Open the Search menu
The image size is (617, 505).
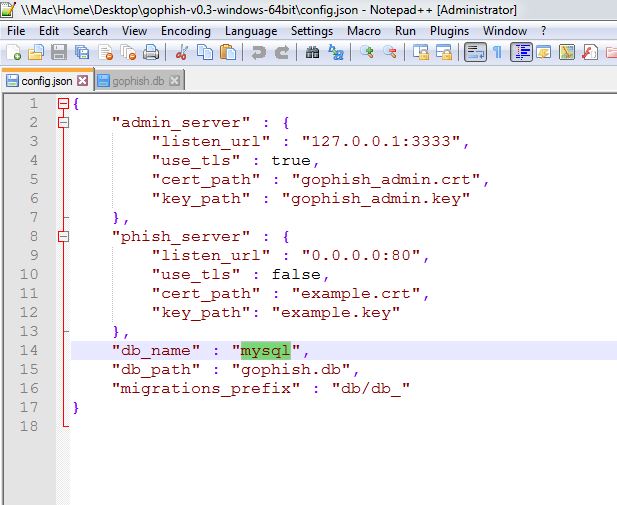[x=90, y=31]
